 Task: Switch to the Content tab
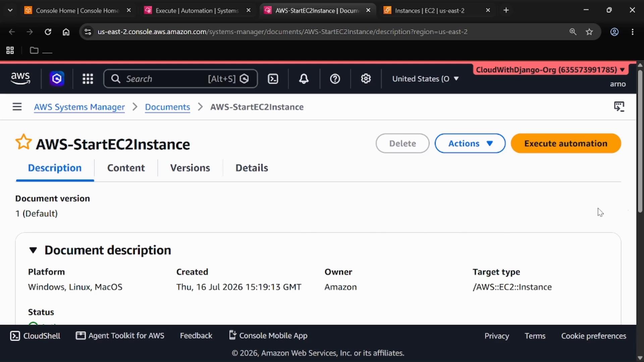pyautogui.click(x=126, y=168)
